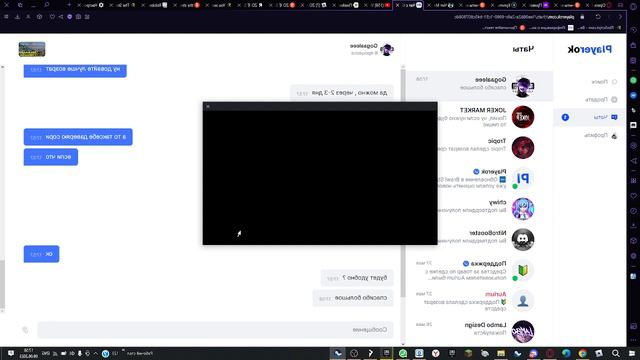Click the NitroBooster Discord avatar
640x360 pixels.
point(523,240)
